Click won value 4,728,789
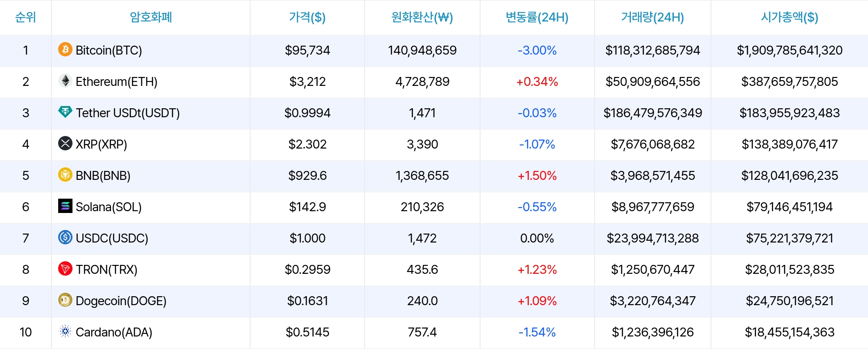Image resolution: width=868 pixels, height=349 pixels. tap(422, 81)
